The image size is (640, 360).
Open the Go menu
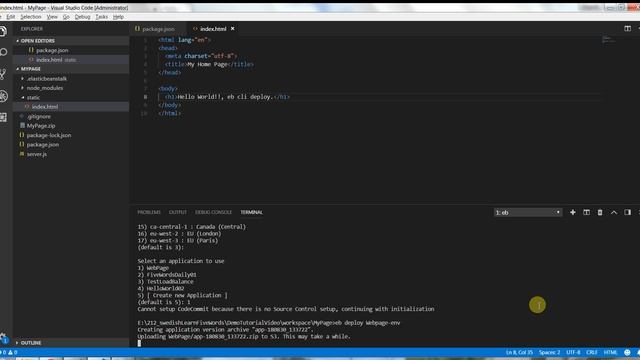pos(66,17)
